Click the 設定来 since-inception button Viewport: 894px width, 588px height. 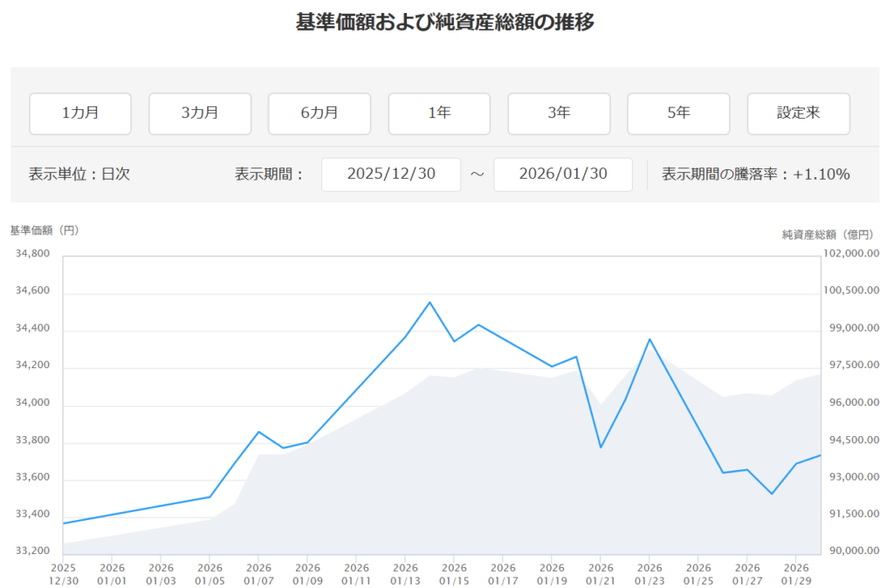point(798,113)
